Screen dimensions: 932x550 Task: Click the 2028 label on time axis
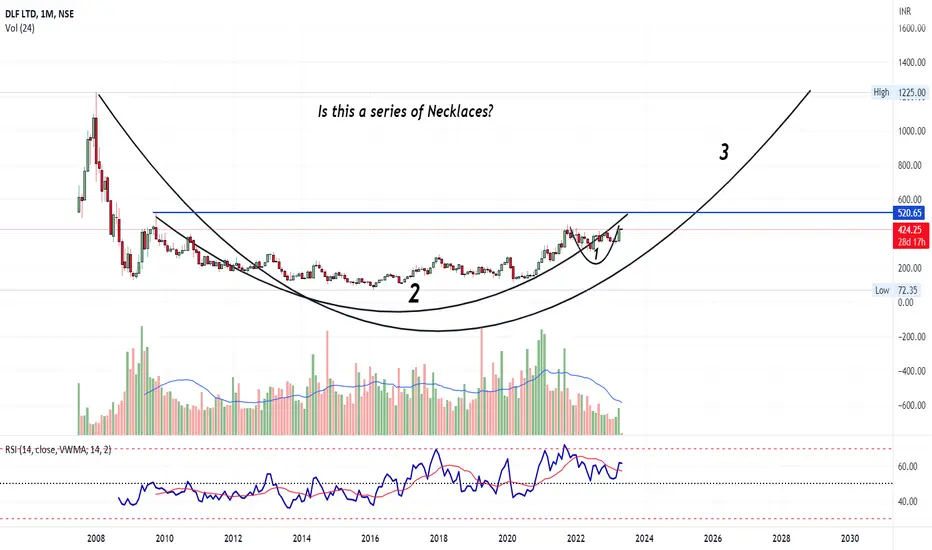click(x=781, y=539)
